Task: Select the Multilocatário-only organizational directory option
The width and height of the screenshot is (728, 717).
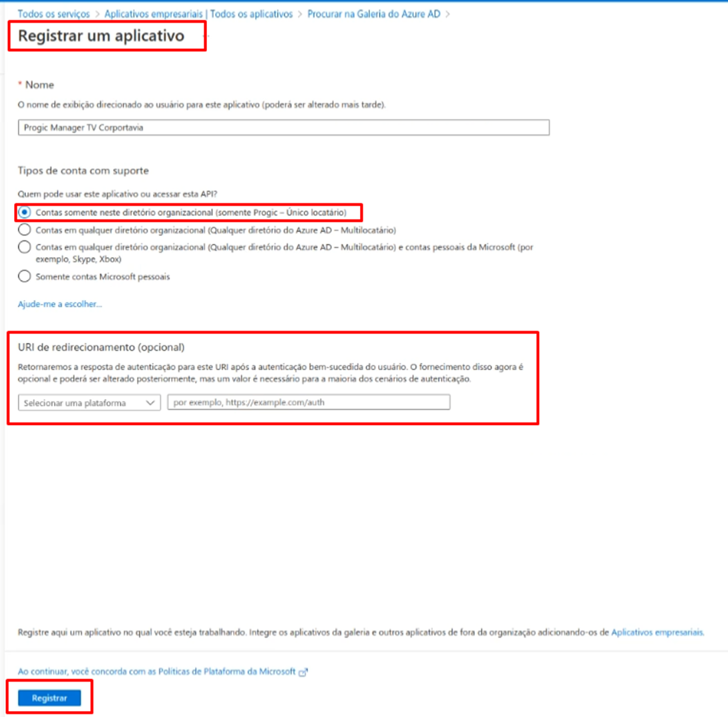Action: coord(25,230)
